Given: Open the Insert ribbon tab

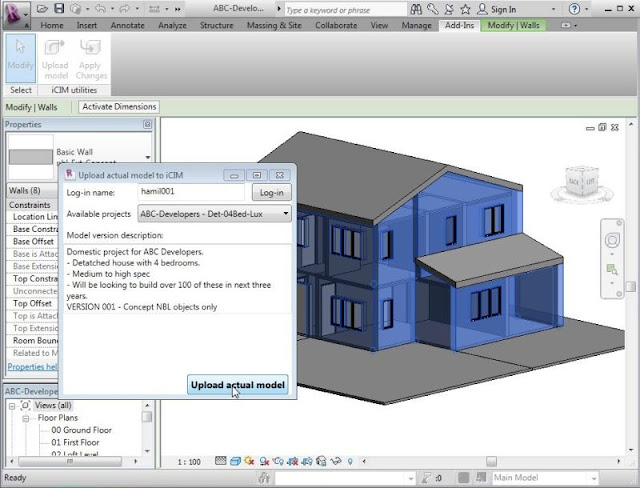Looking at the screenshot, I should tap(87, 25).
